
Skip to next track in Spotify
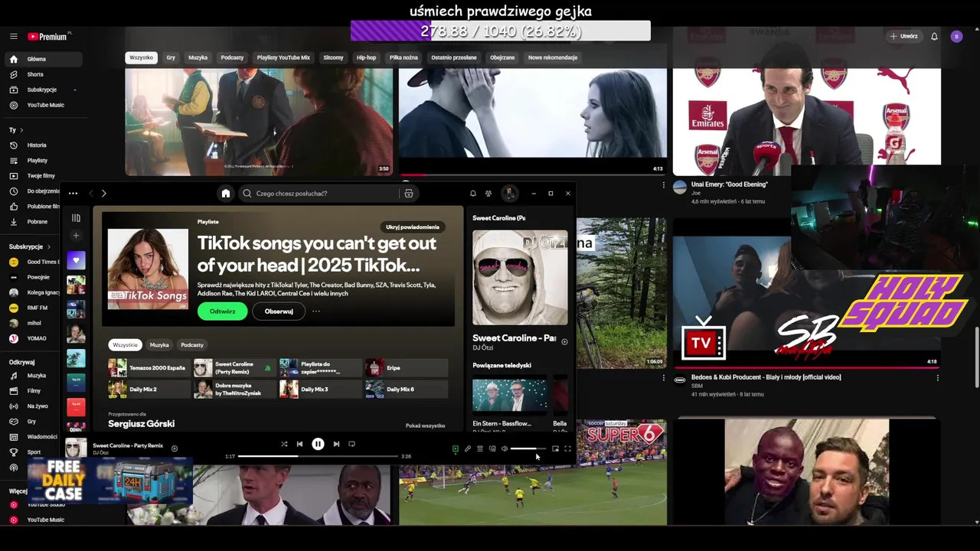pos(336,444)
